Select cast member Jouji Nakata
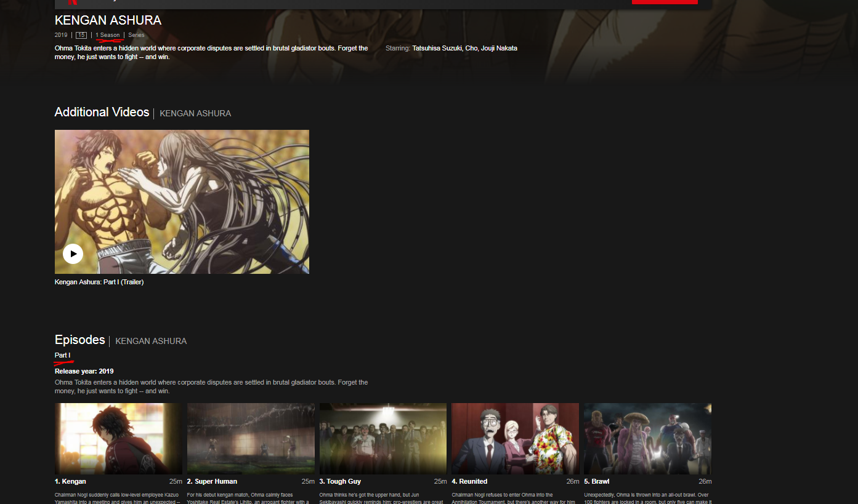The image size is (858, 504). pos(500,48)
